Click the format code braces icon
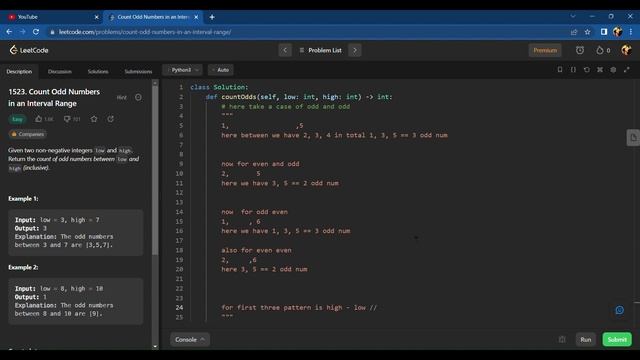Screen dimensions: 640x360 [x=573, y=70]
